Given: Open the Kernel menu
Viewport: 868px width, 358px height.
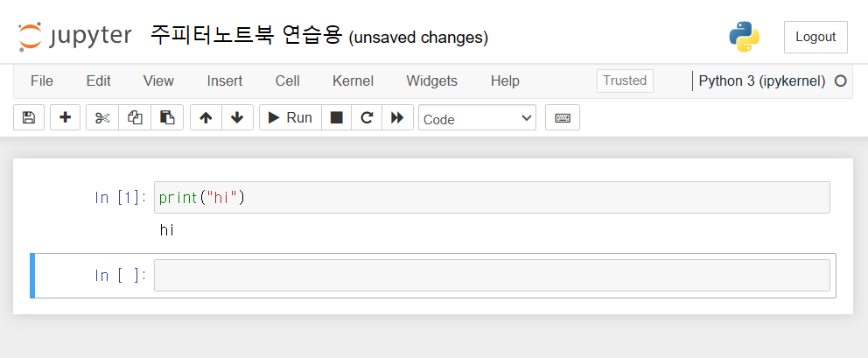Looking at the screenshot, I should point(353,81).
